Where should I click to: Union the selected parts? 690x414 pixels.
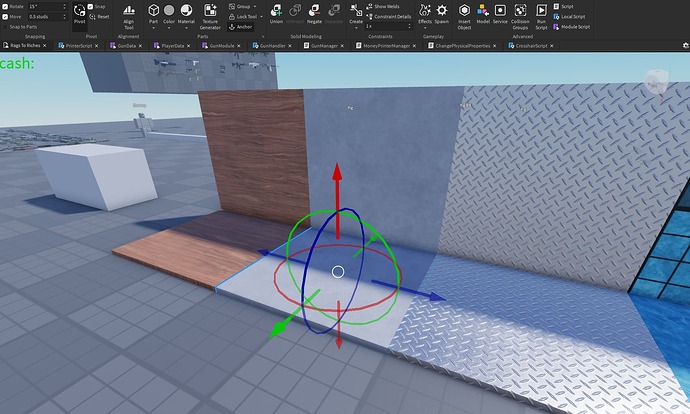pyautogui.click(x=276, y=14)
